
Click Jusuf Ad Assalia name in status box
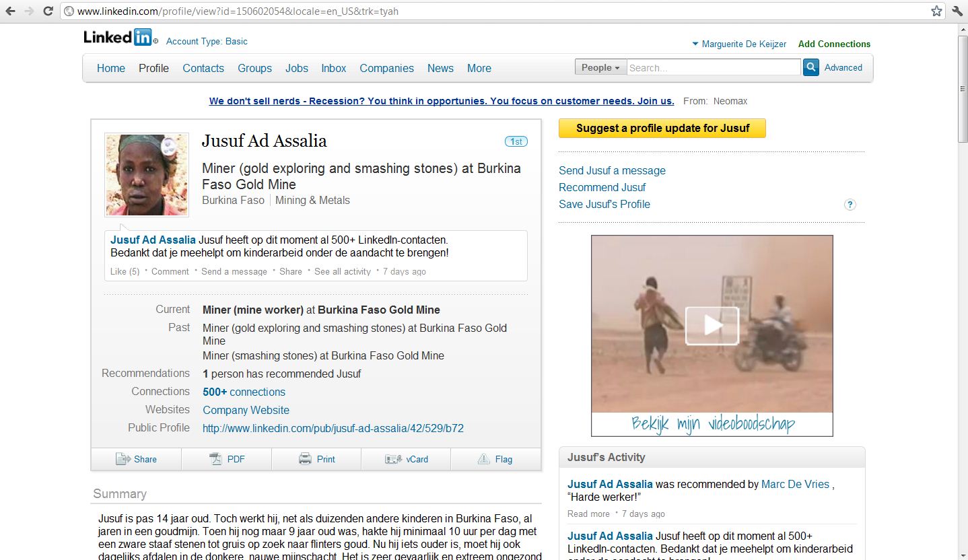153,240
